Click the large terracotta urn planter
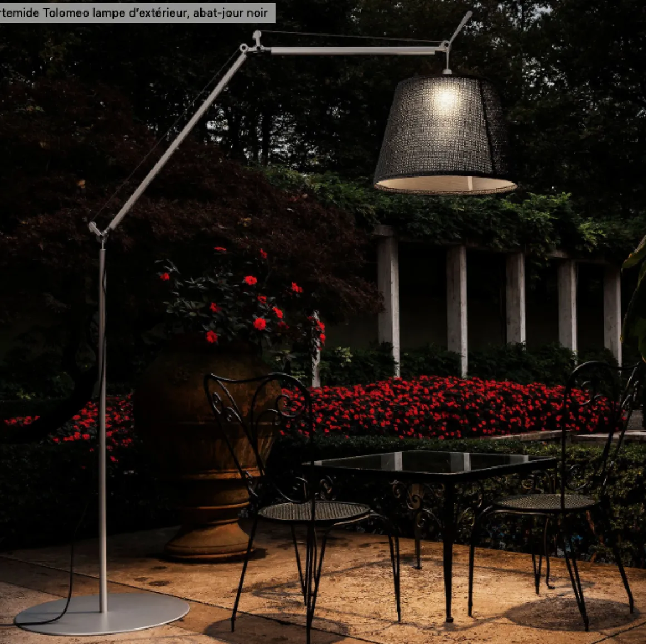 [x=206, y=445]
